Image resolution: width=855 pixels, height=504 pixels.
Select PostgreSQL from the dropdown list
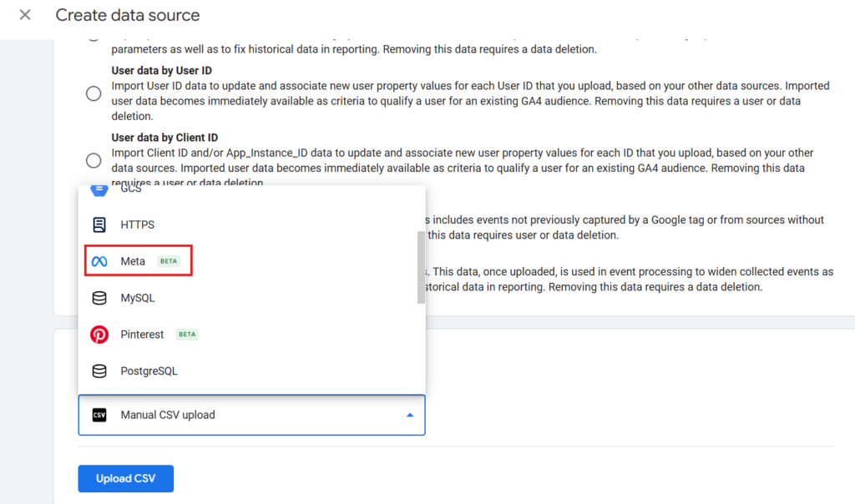pos(149,371)
